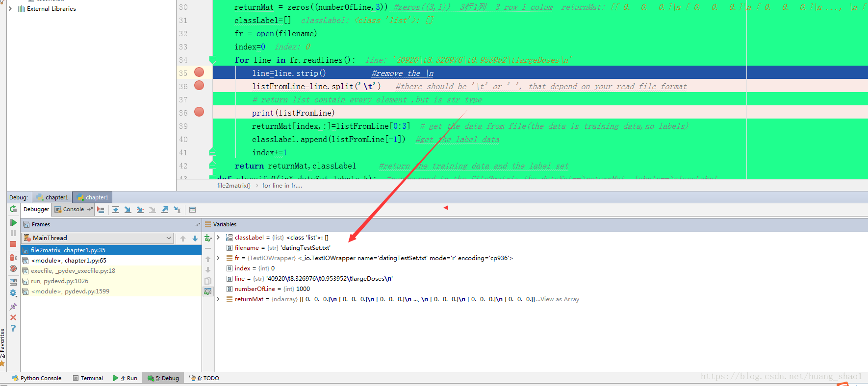The width and height of the screenshot is (868, 386).
Task: Run to Cursor
Action: point(177,210)
